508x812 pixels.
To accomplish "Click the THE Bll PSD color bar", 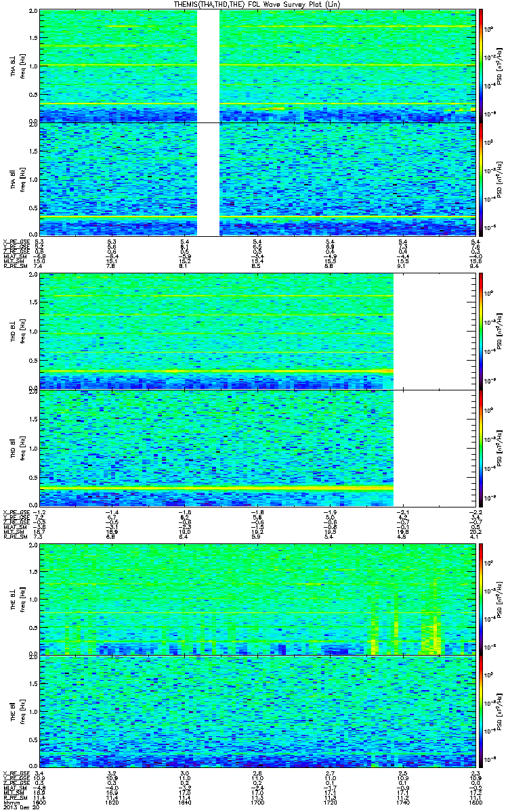I will coord(482,711).
